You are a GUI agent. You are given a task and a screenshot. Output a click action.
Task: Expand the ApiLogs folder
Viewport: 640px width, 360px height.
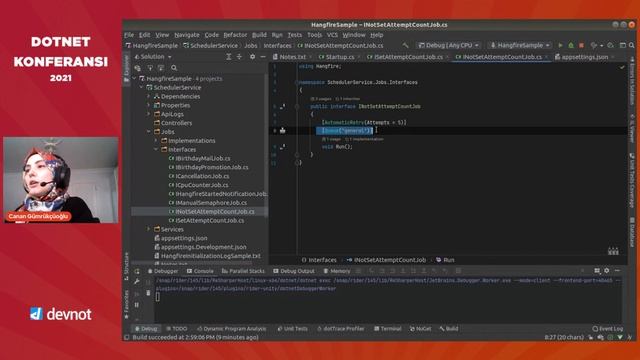coord(149,114)
